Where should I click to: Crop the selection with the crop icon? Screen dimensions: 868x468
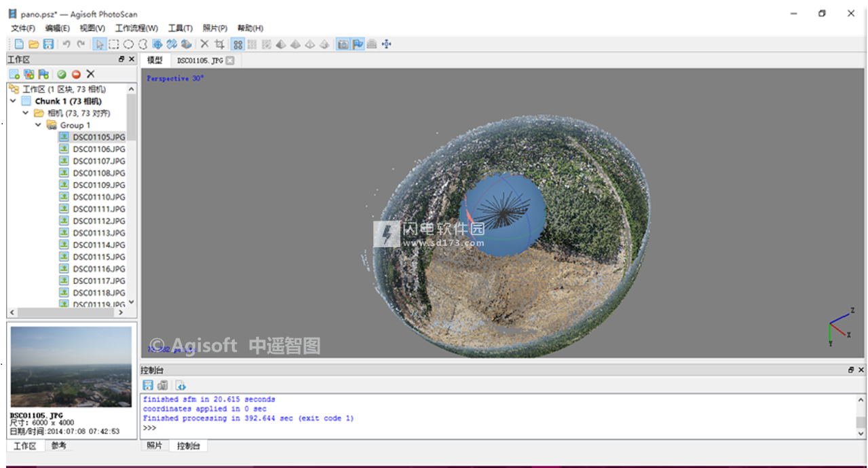click(219, 44)
